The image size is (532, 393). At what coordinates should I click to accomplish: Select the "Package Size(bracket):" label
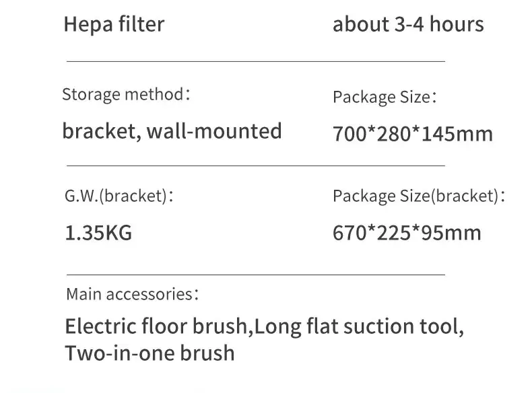click(418, 196)
